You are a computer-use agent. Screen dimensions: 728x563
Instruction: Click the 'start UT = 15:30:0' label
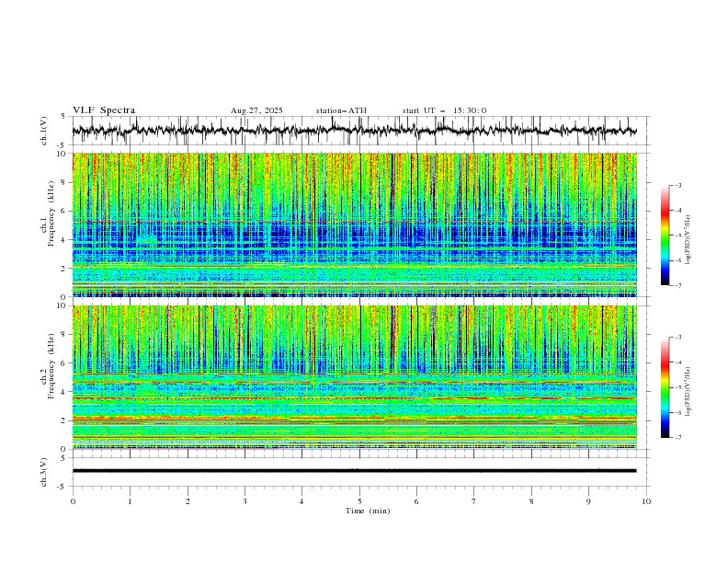point(444,110)
